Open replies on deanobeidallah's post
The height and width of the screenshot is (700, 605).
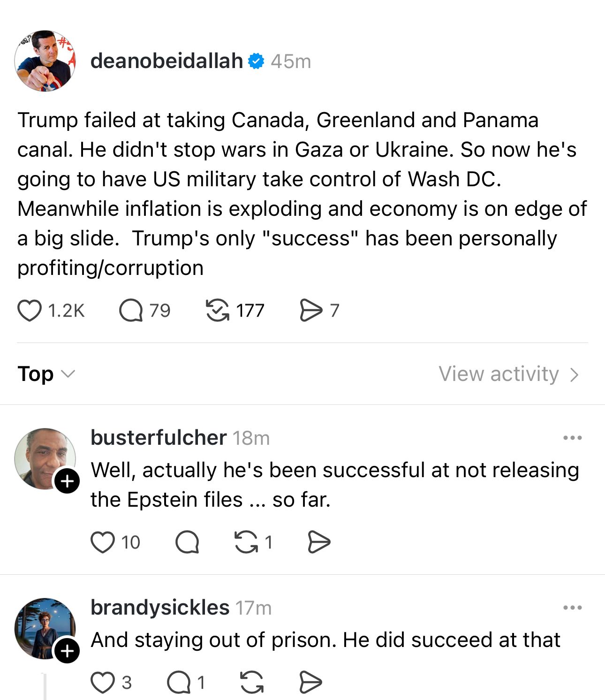[131, 311]
